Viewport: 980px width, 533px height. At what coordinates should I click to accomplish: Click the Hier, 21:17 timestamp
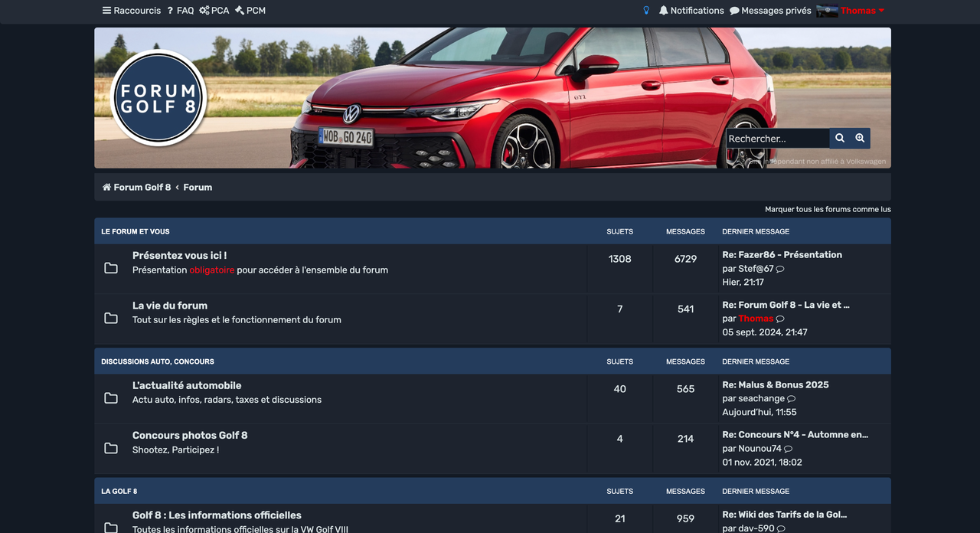pyautogui.click(x=743, y=283)
